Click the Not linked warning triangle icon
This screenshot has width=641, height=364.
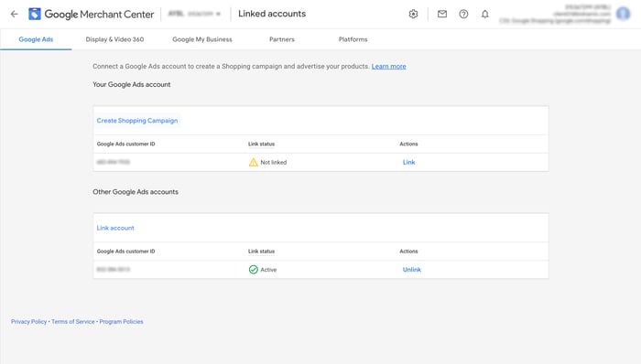click(253, 162)
